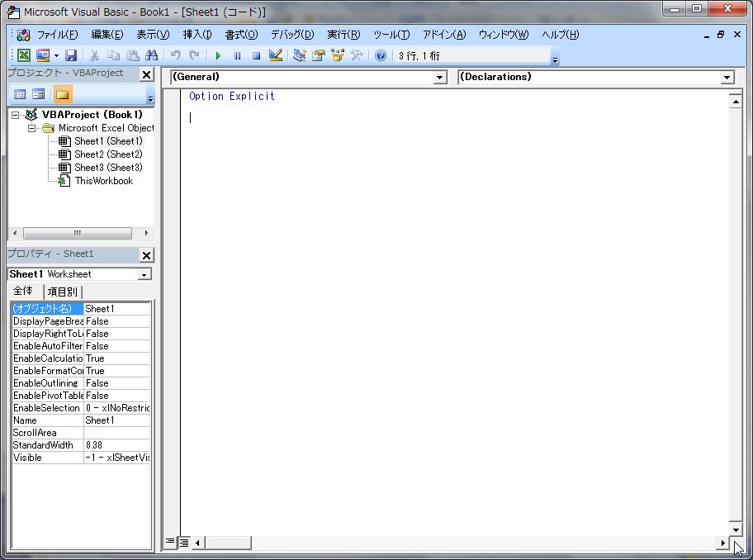The height and width of the screenshot is (560, 753).
Task: Click the Redo arrow icon
Action: pyautogui.click(x=194, y=55)
